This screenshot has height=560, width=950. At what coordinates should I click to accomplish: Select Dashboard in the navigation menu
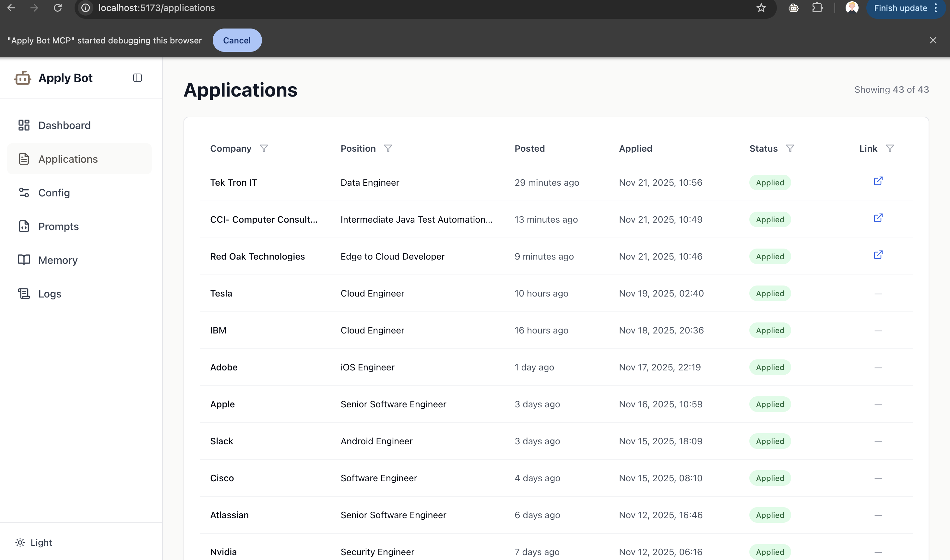click(x=64, y=125)
